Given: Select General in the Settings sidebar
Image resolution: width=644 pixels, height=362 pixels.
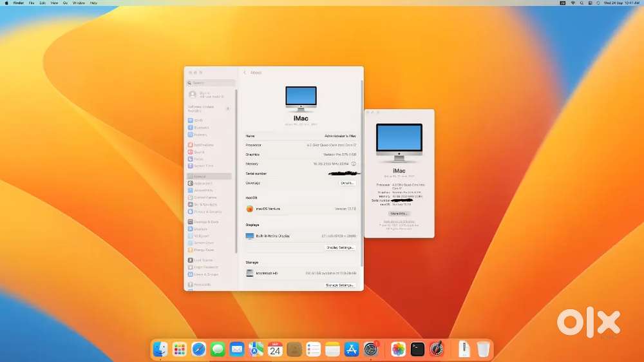Looking at the screenshot, I should click(209, 176).
